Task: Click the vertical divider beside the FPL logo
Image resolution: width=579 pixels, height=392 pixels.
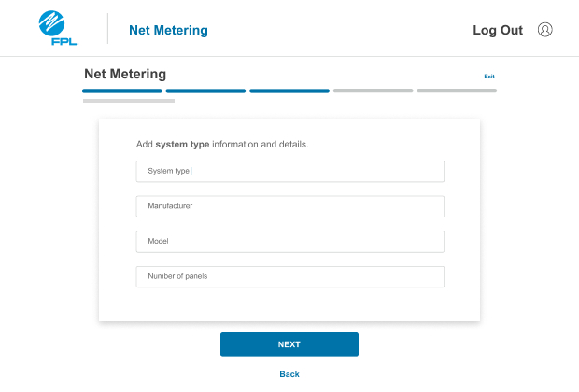Action: (x=107, y=28)
